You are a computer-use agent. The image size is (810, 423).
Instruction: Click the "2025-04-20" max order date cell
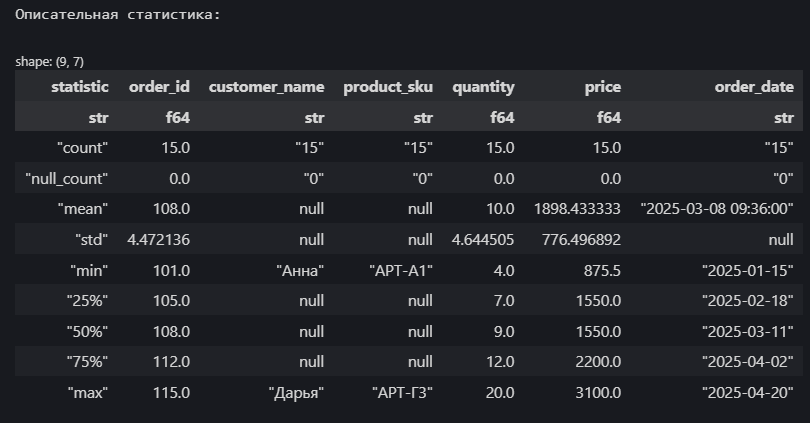(x=747, y=393)
